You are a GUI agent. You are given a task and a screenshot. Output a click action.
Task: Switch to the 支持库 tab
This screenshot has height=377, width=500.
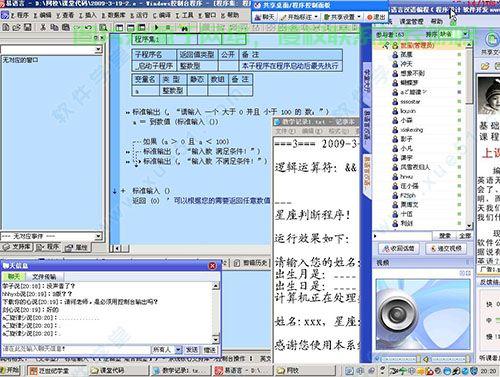tap(16, 247)
